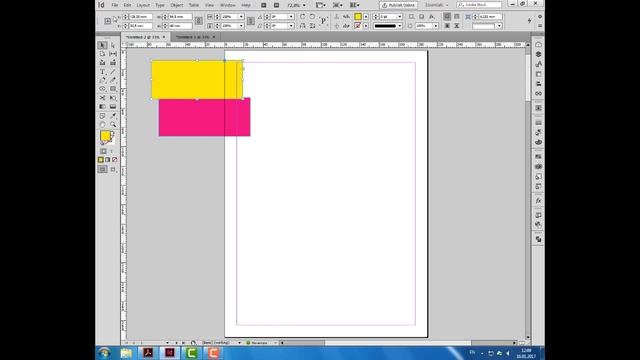Select the Content Placer tool

(113, 63)
